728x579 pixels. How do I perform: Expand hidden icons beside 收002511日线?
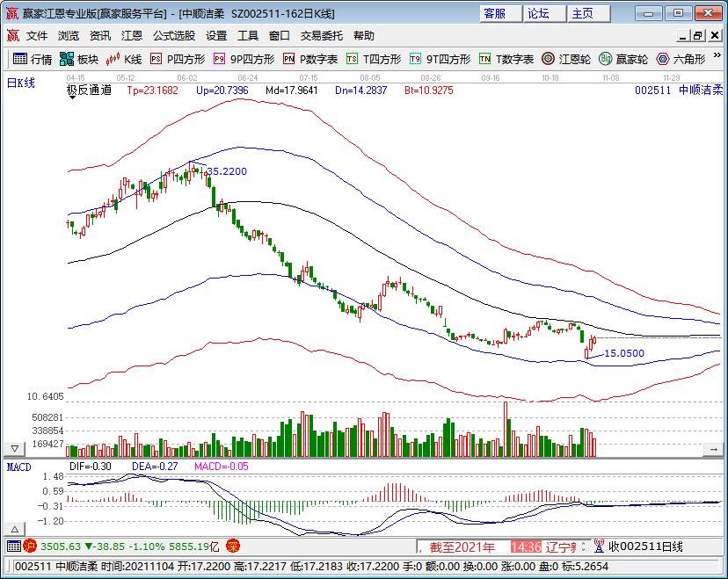click(x=583, y=546)
